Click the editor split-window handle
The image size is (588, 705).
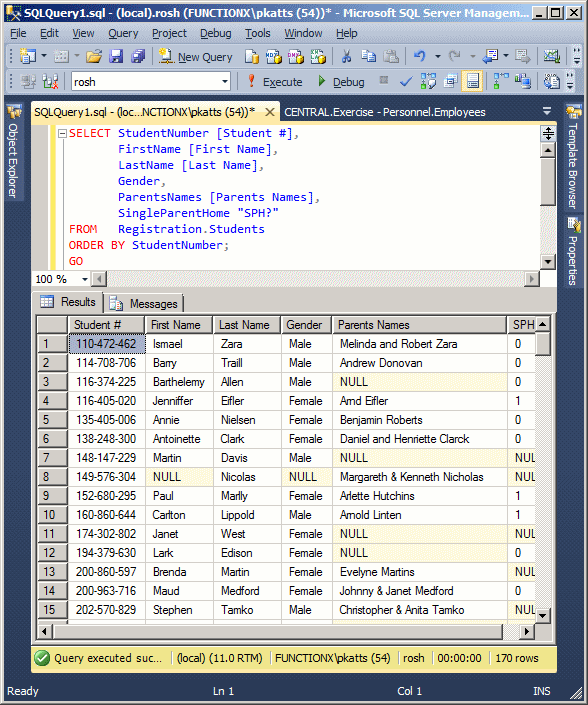pos(548,134)
